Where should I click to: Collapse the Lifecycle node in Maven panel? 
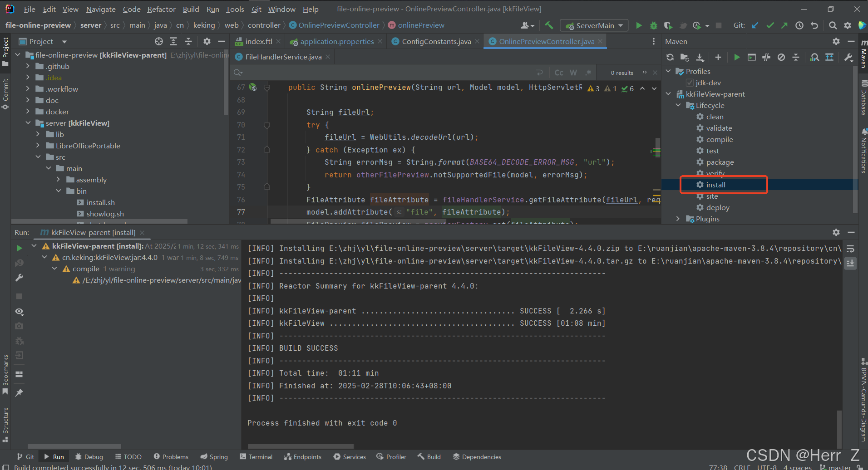pos(678,105)
